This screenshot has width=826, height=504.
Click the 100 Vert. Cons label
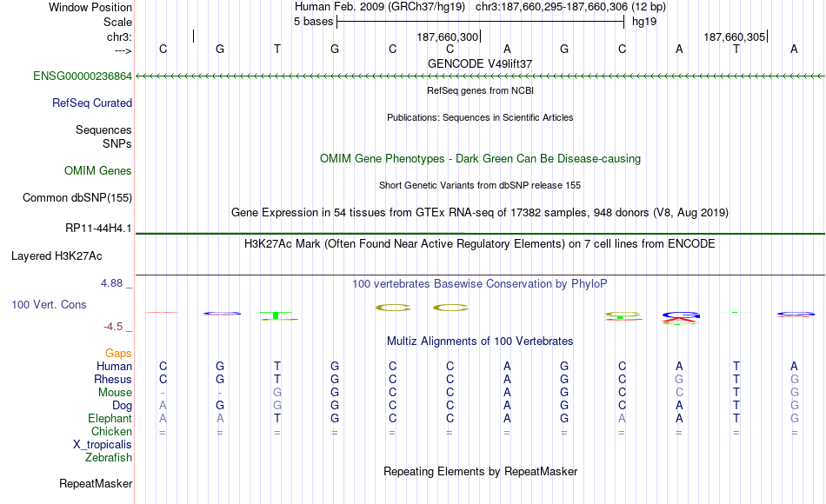pos(49,304)
